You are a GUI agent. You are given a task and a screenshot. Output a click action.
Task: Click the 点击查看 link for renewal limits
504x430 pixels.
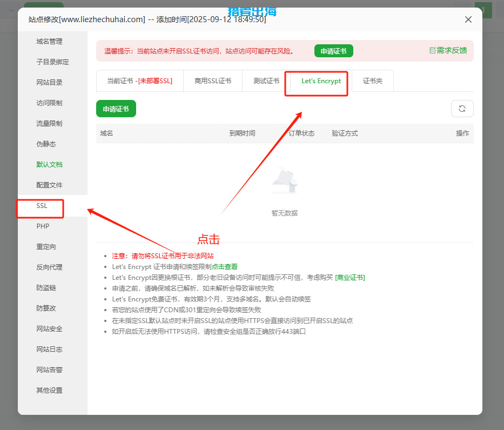[224, 267]
